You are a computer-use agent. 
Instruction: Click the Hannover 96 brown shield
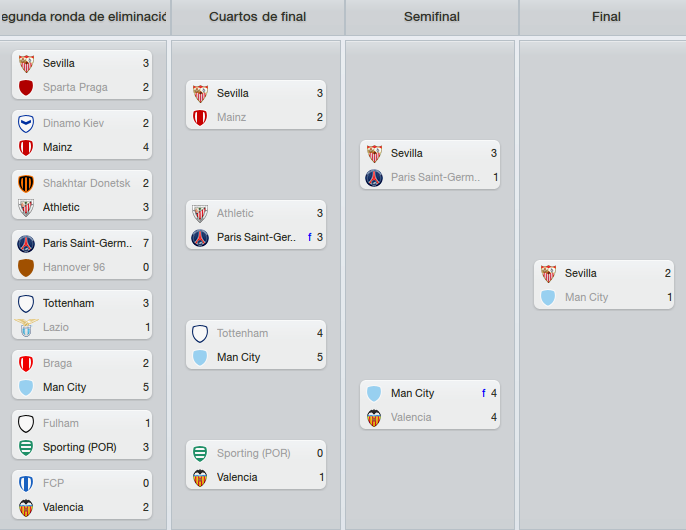(x=26, y=267)
